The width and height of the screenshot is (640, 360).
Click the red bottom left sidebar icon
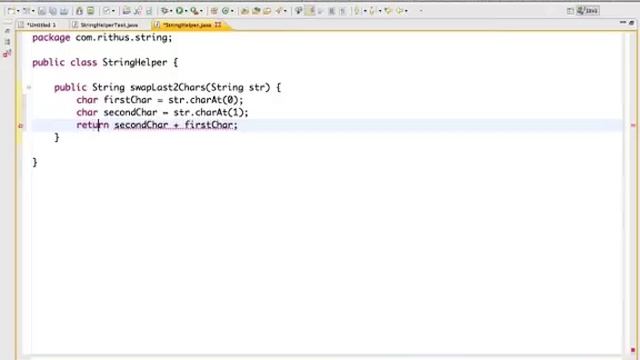(7, 53)
